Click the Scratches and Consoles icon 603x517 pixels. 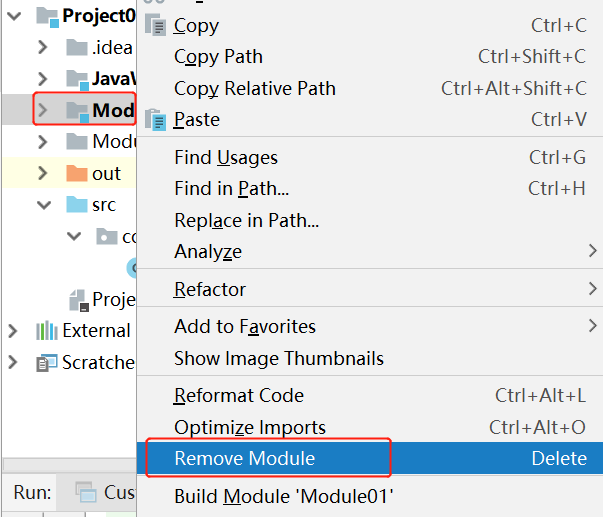[x=47, y=363]
